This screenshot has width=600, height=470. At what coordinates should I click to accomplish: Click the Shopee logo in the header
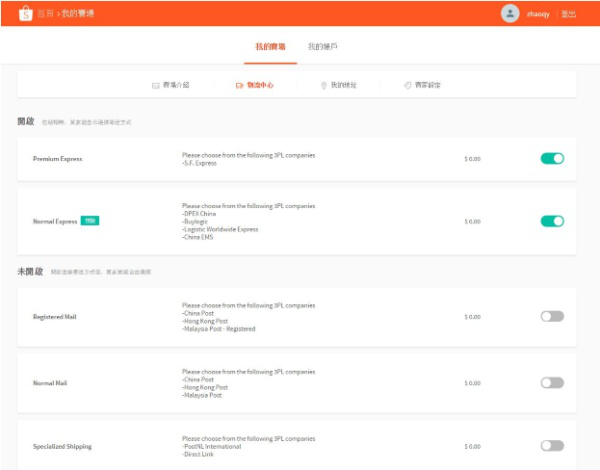[24, 13]
